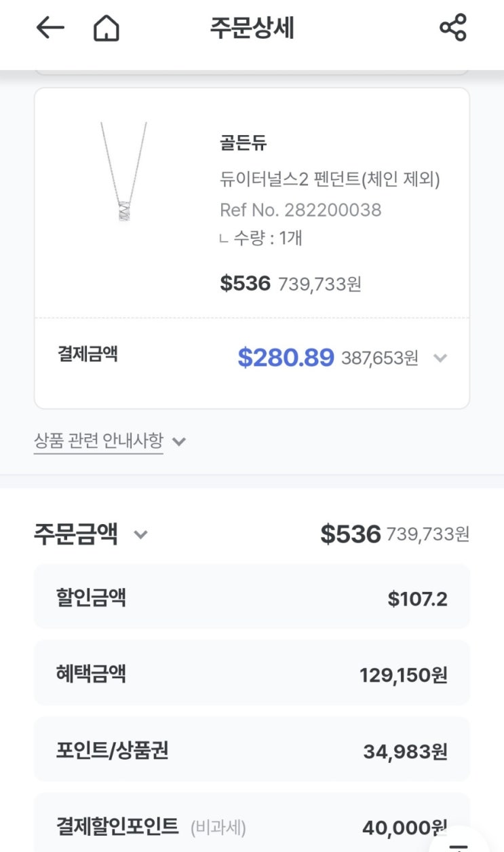Tap the back arrow icon
The height and width of the screenshot is (852, 504).
click(x=50, y=28)
